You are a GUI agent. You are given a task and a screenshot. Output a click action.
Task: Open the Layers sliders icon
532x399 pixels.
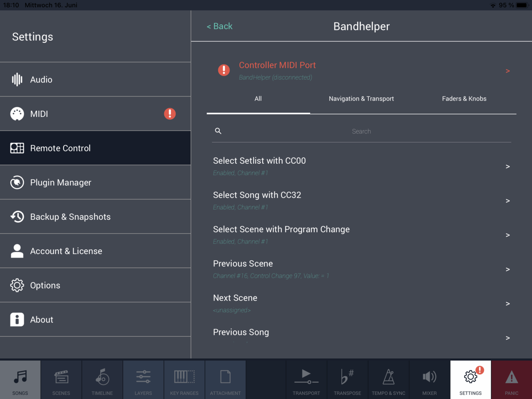click(x=143, y=377)
